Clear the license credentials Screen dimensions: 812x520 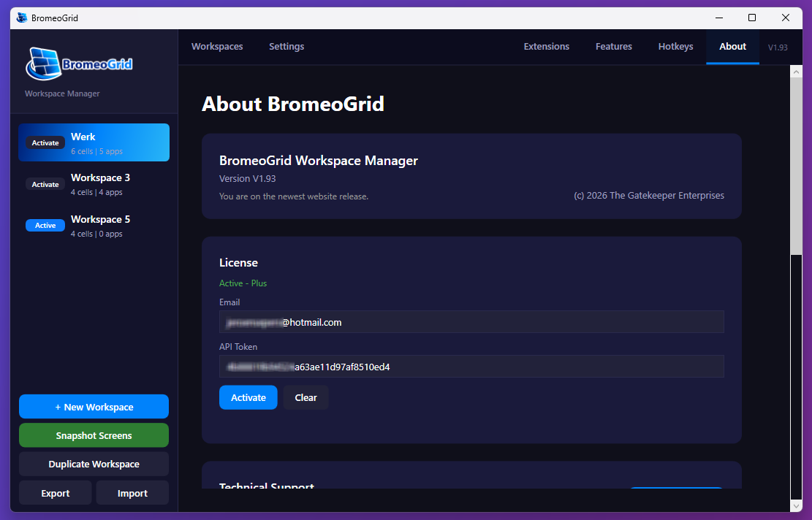coord(306,397)
